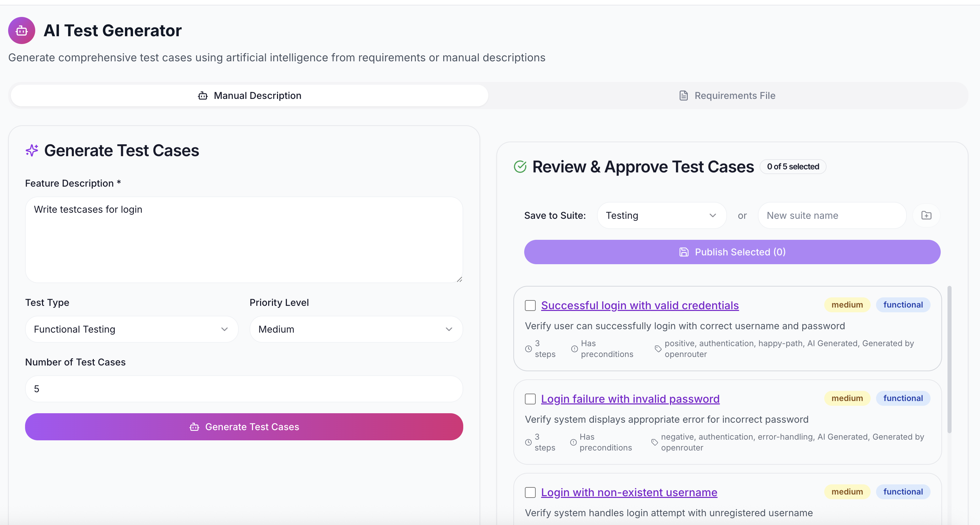Click the clock icon next to 3 steps in first test case
The width and height of the screenshot is (980, 525).
528,349
